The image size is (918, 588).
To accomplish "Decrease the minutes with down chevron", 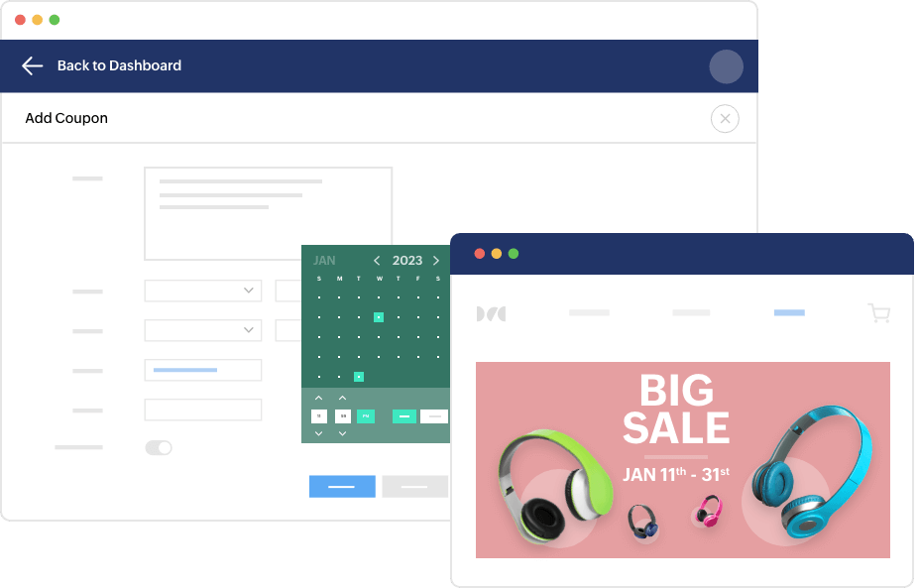I will pos(342,433).
